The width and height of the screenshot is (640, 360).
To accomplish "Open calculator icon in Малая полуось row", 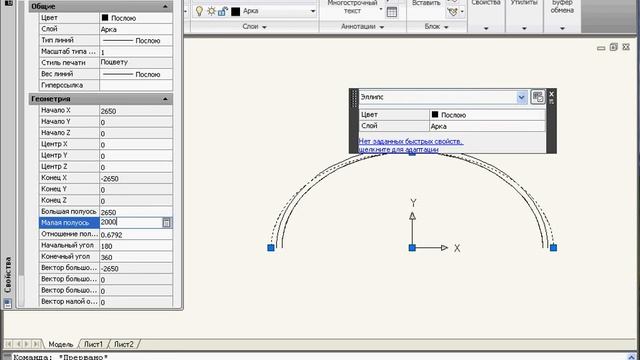I will click(167, 222).
